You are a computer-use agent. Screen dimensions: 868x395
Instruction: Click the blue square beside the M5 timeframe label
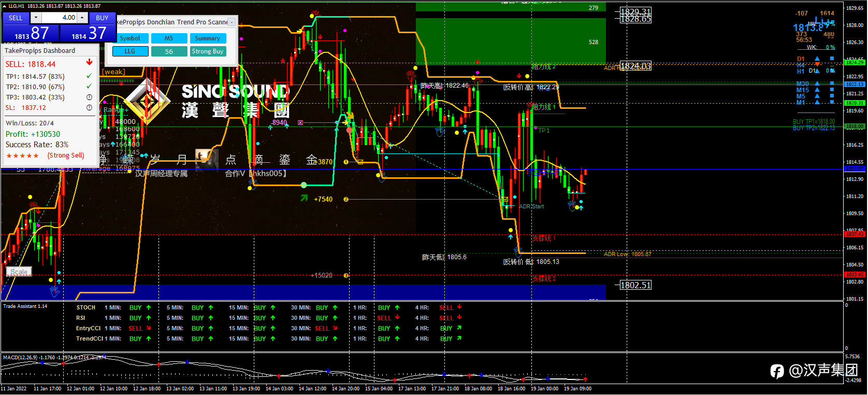click(832, 95)
